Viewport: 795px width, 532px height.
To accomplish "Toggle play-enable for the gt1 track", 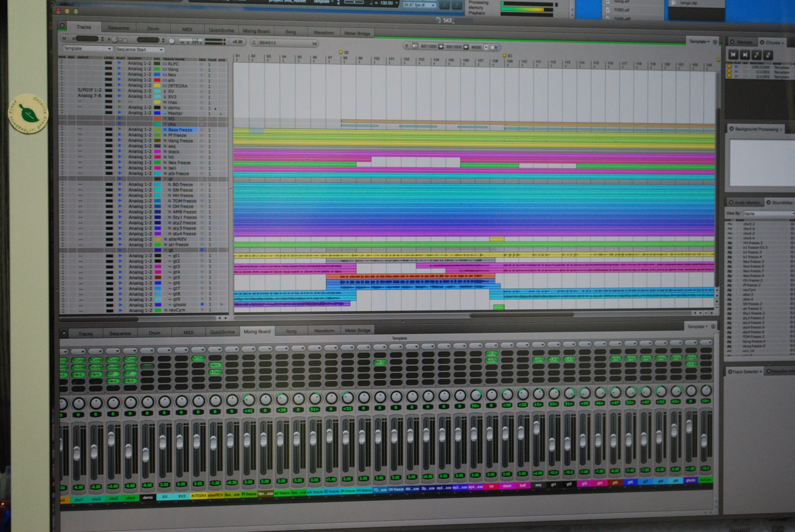I will point(120,255).
